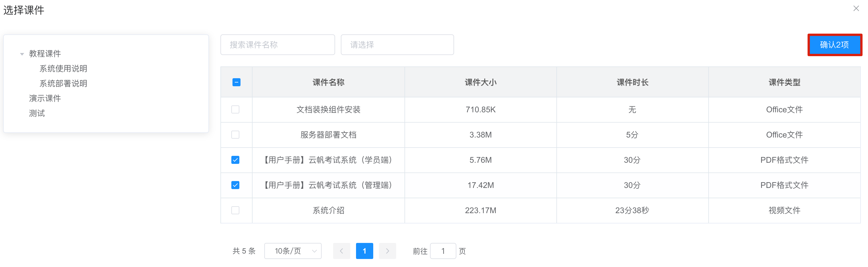Go to previous page arrow
Image resolution: width=868 pixels, height=267 pixels.
click(341, 251)
